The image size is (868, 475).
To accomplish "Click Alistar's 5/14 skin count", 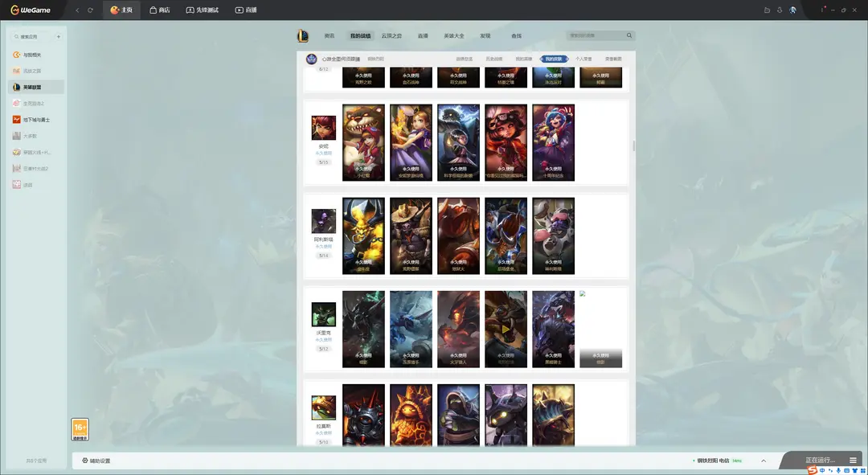I will point(323,256).
